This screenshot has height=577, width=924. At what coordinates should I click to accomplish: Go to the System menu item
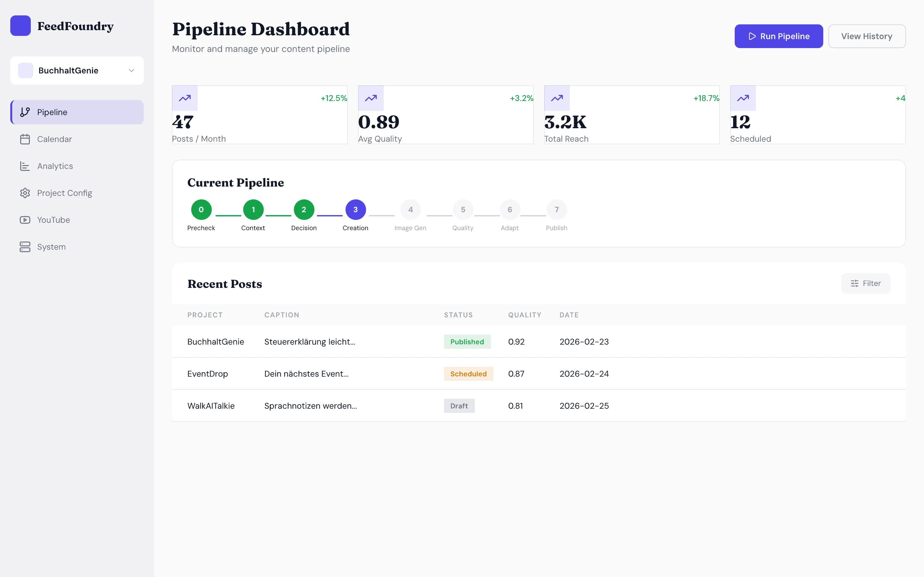tap(51, 247)
